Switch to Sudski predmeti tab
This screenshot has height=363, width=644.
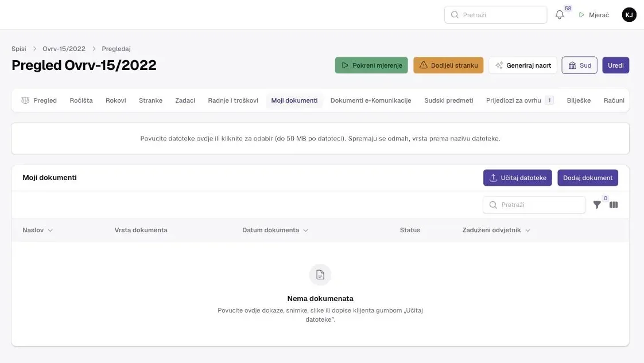(448, 100)
